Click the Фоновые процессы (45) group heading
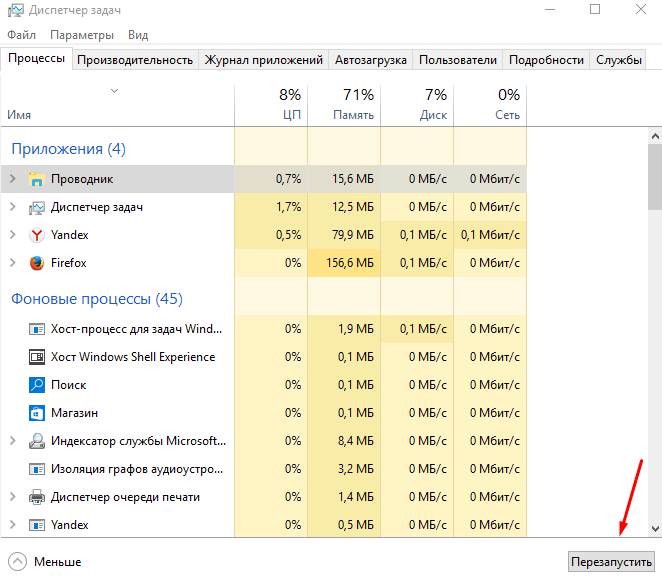Image resolution: width=662 pixels, height=585 pixels. (97, 299)
